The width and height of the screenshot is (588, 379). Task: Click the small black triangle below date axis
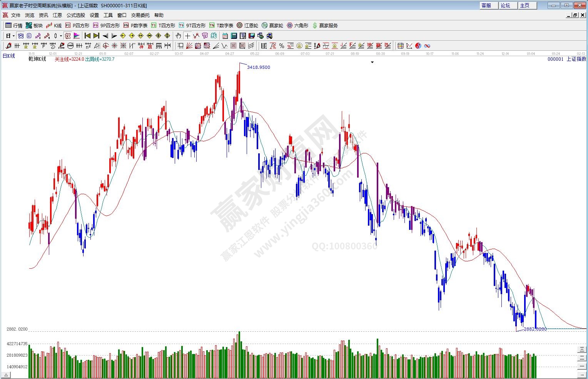(x=372, y=62)
